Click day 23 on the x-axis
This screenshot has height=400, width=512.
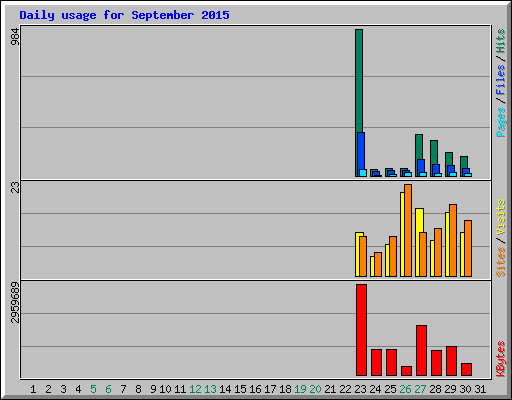pos(360,389)
